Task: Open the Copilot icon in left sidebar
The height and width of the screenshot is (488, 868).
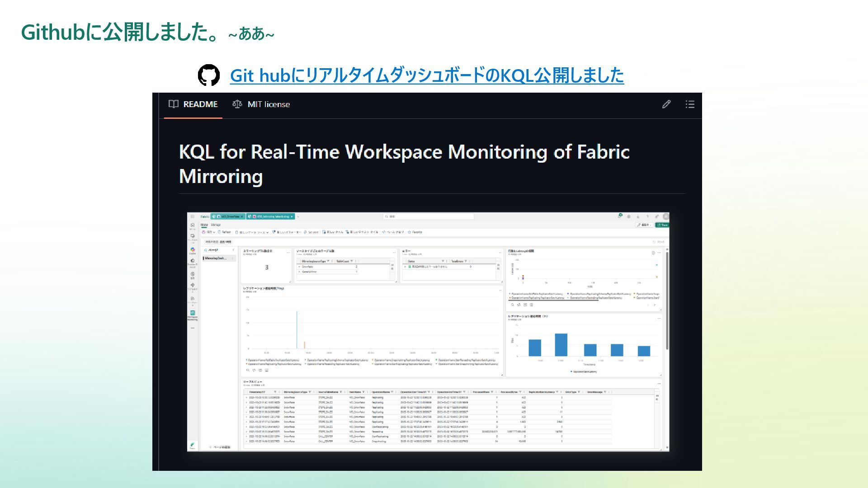Action: click(193, 250)
